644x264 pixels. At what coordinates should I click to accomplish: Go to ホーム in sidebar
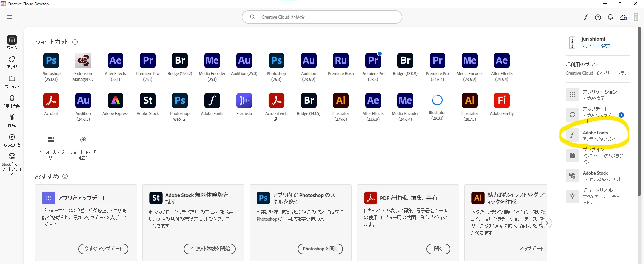point(12,42)
